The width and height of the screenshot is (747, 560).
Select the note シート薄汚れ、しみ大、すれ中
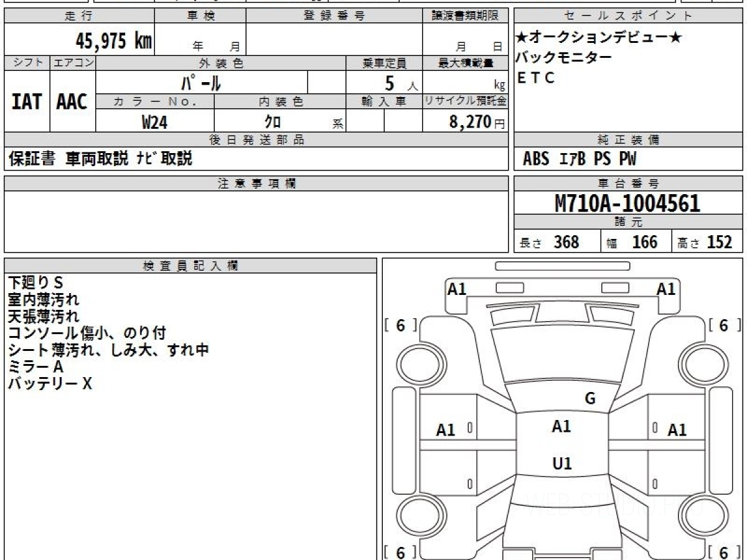point(108,350)
